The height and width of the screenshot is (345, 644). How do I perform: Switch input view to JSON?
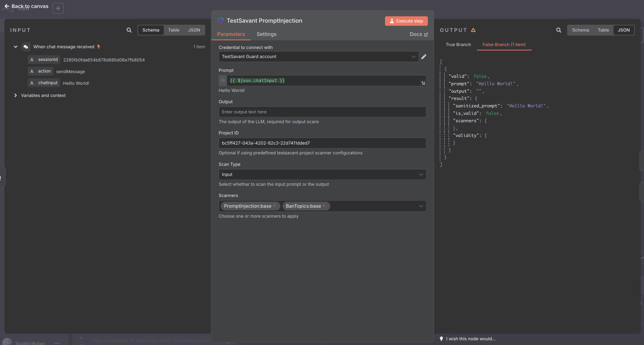coord(194,30)
